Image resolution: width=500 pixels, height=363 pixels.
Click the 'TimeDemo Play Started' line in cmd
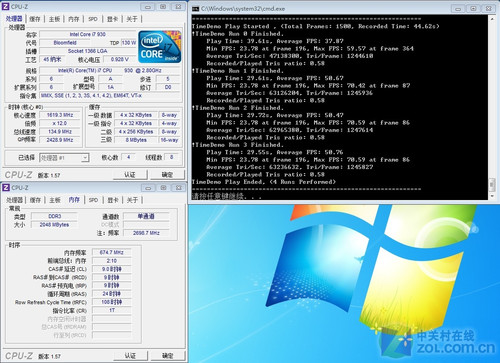click(x=316, y=26)
